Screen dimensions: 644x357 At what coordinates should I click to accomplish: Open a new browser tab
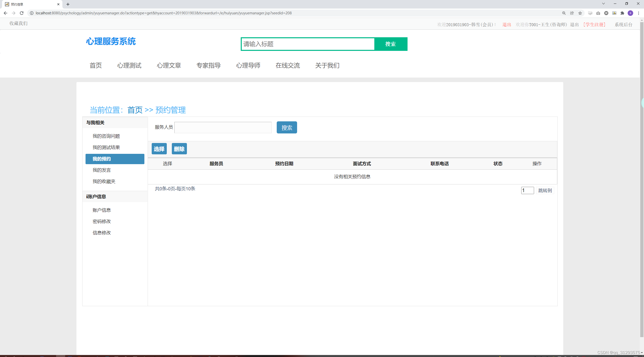[x=68, y=4]
